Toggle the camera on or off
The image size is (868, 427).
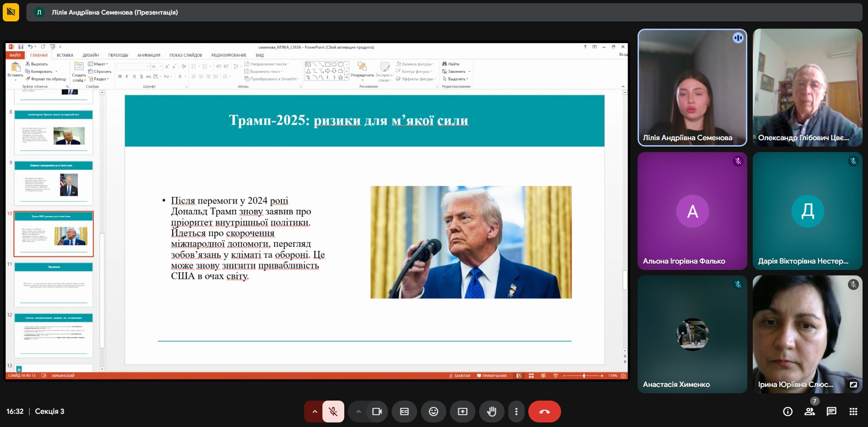point(377,412)
